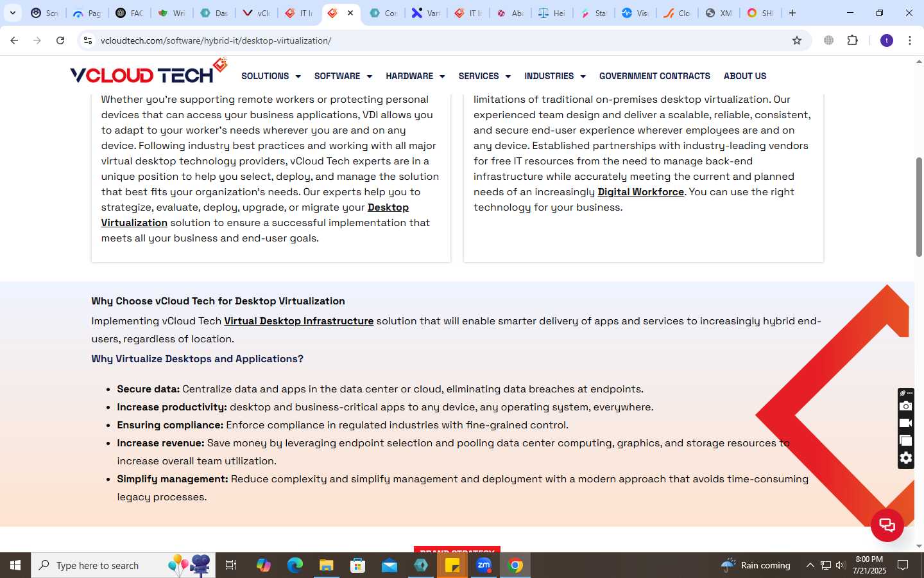Switch to the 'XM' browser tab
924x578 pixels.
point(719,13)
